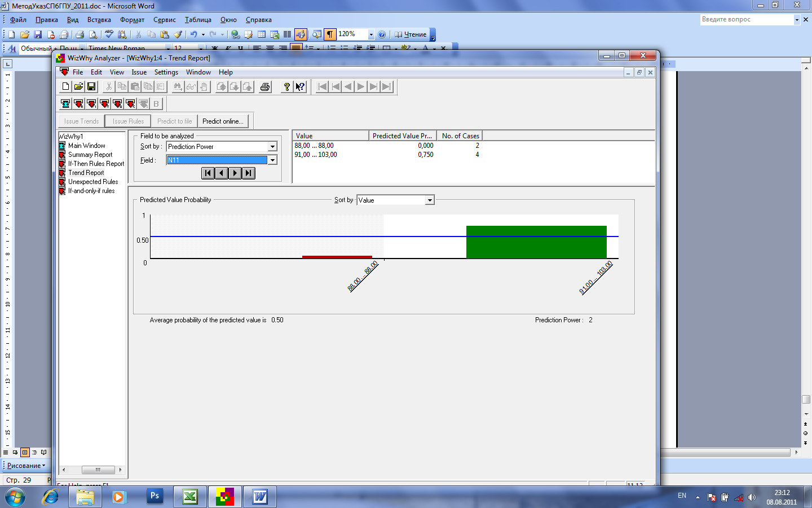Open the chart Sort by Value dropdown
812x508 pixels.
[430, 200]
